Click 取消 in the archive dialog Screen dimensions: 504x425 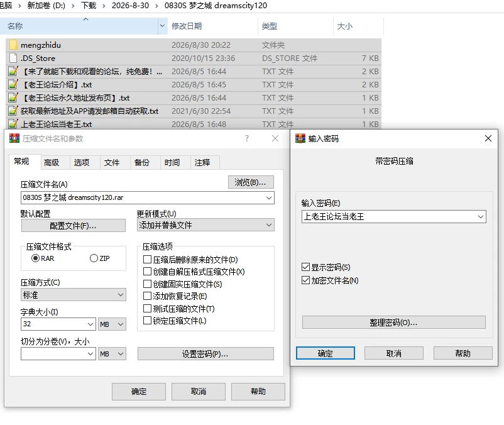pos(199,391)
